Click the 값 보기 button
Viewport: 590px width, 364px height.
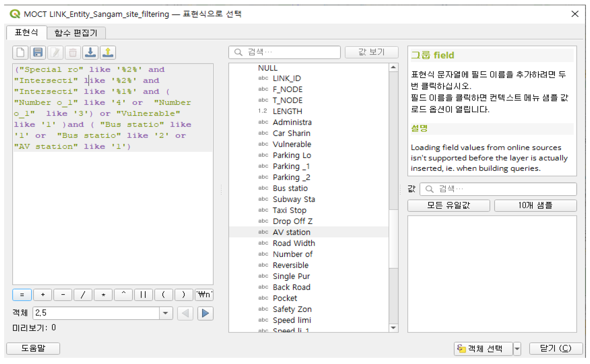(x=371, y=52)
